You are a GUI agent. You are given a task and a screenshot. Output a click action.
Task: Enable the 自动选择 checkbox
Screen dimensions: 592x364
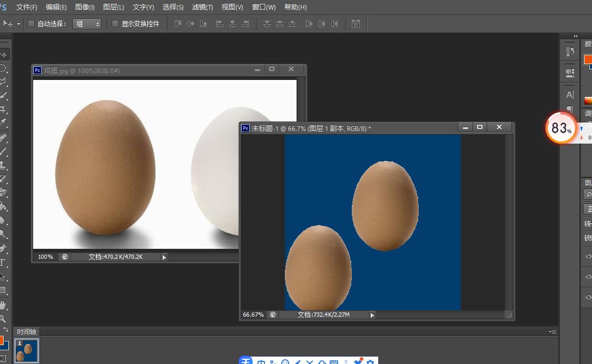31,24
